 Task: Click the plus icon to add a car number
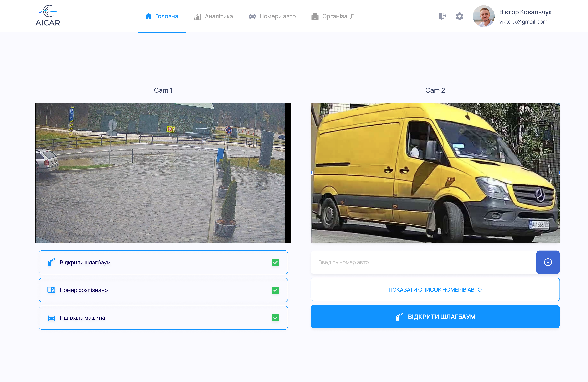[548, 262]
